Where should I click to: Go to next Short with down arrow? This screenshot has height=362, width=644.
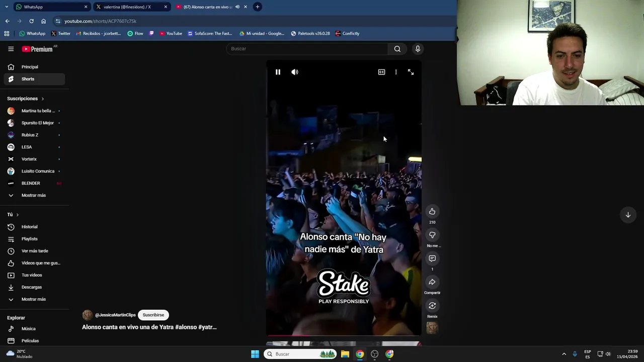(628, 215)
